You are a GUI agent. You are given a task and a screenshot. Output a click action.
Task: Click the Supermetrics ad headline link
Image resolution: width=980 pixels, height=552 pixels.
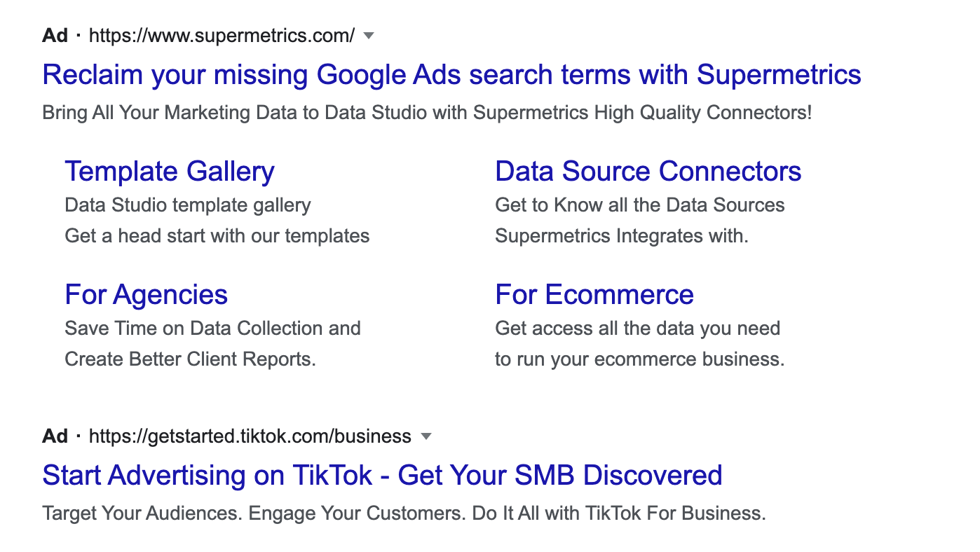[x=451, y=74]
